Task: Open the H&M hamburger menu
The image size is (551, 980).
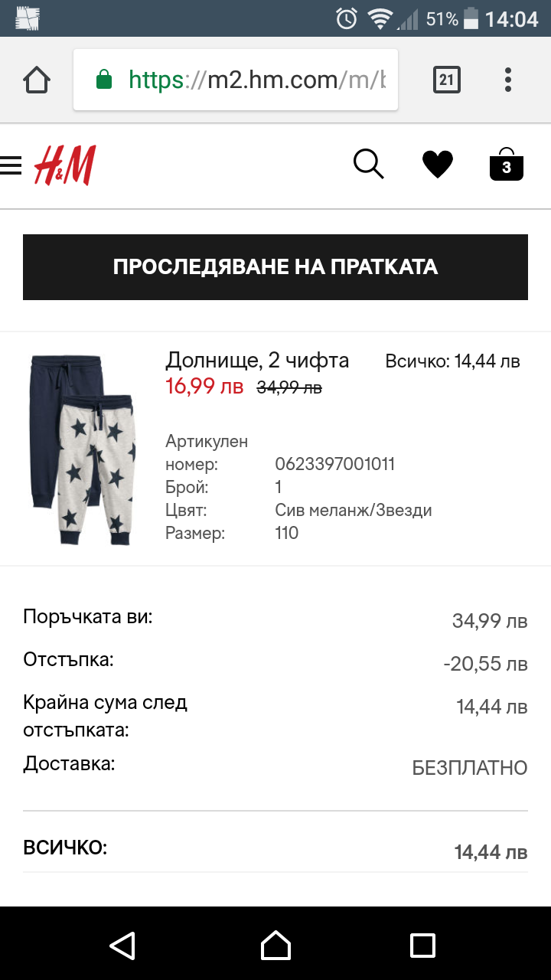Action: [11, 165]
